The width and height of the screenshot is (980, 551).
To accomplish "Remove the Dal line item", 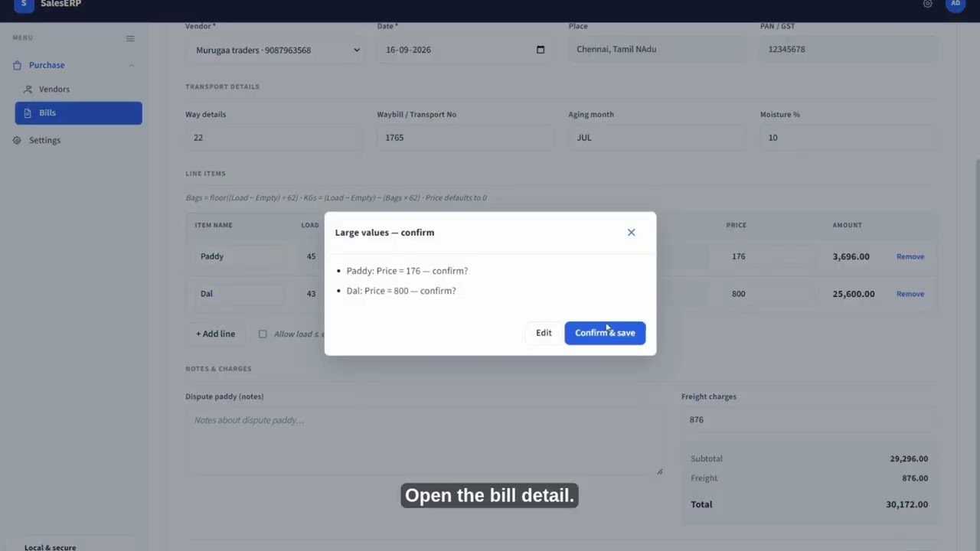I will click(910, 294).
